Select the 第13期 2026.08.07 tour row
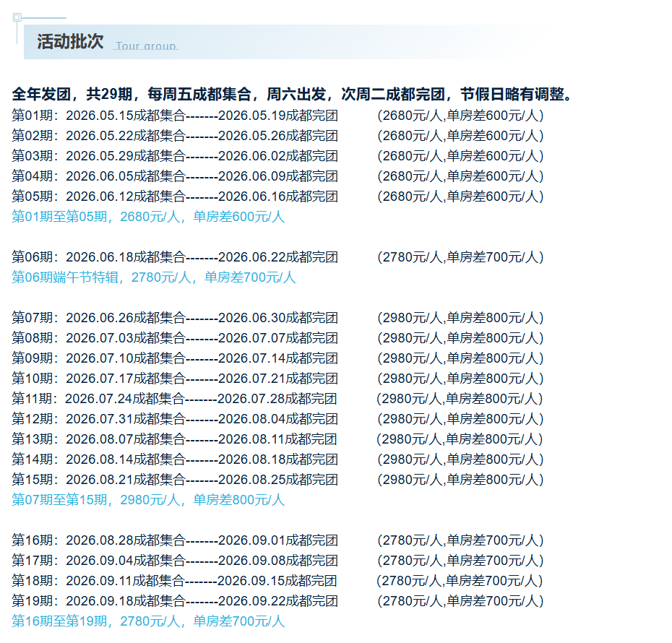 click(277, 439)
